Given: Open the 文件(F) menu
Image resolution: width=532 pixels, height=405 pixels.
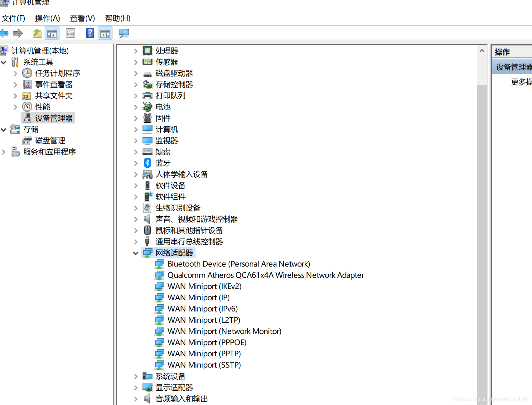Looking at the screenshot, I should pyautogui.click(x=13, y=18).
